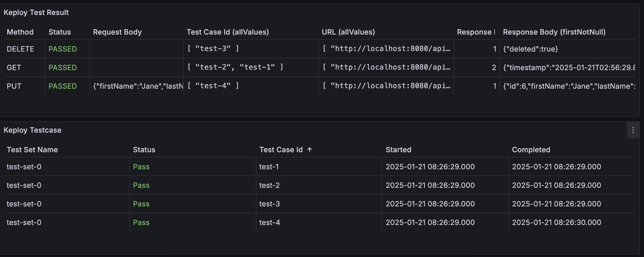Click the PUT request body with firstName Jane
This screenshot has width=644, height=257.
138,86
